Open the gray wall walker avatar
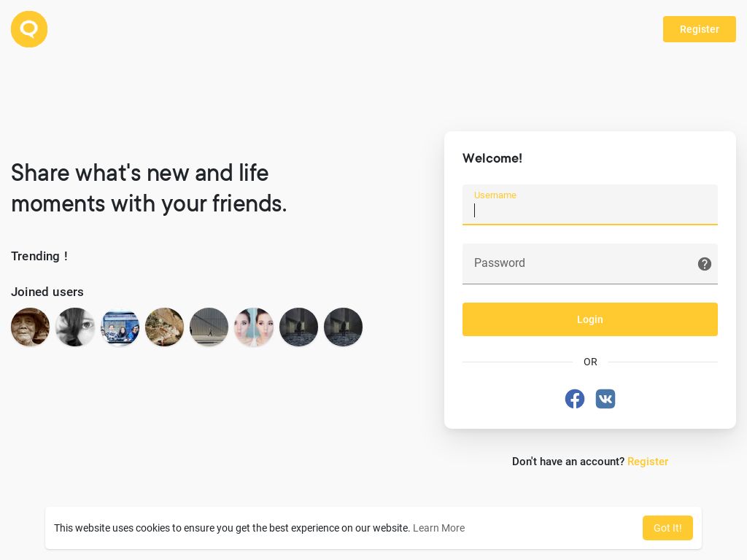 pos(209,327)
